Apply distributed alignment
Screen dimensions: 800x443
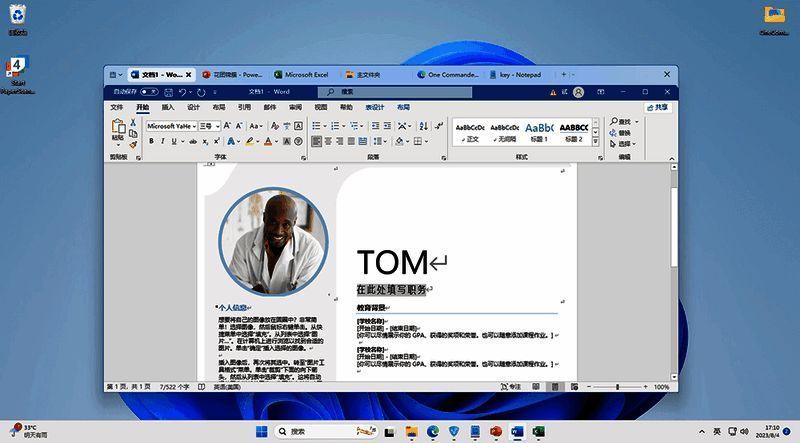363,141
